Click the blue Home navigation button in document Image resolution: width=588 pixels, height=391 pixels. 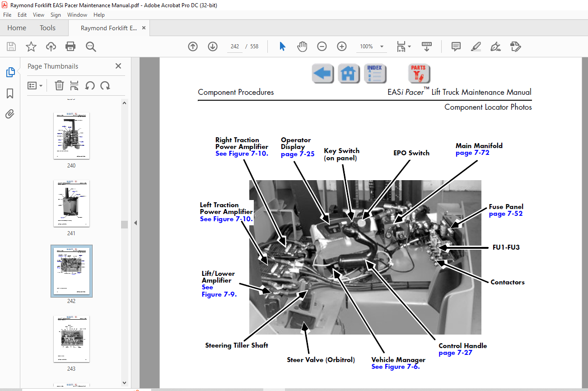click(349, 74)
